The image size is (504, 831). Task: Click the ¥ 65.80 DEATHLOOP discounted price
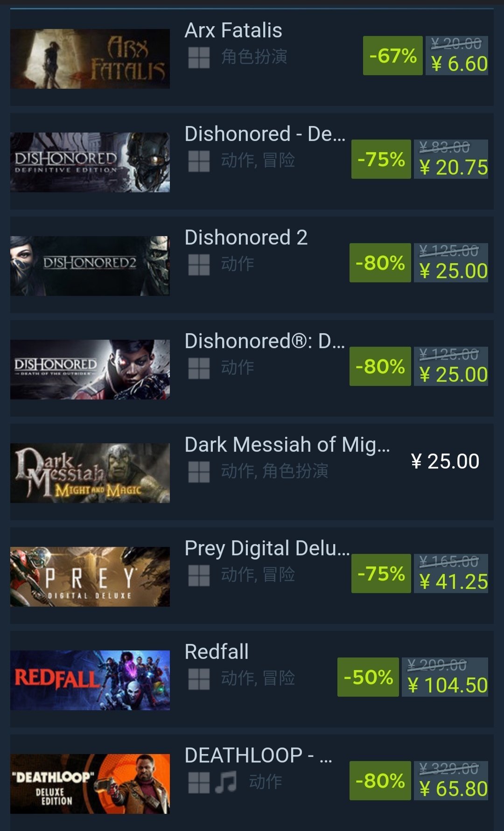point(453,789)
